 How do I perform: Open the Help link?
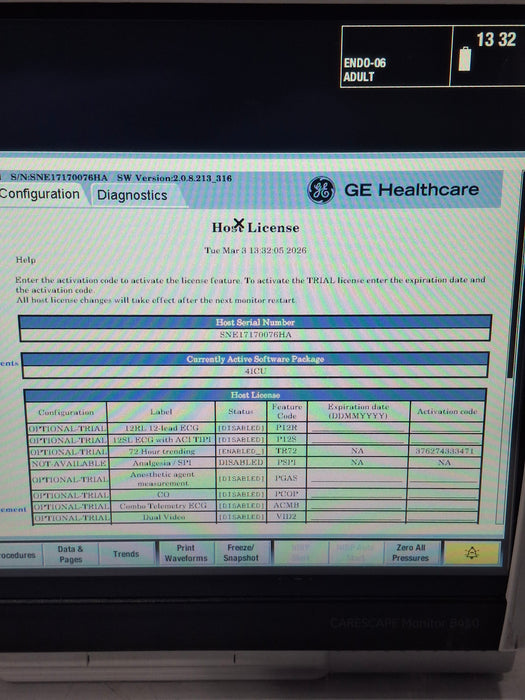(25, 260)
